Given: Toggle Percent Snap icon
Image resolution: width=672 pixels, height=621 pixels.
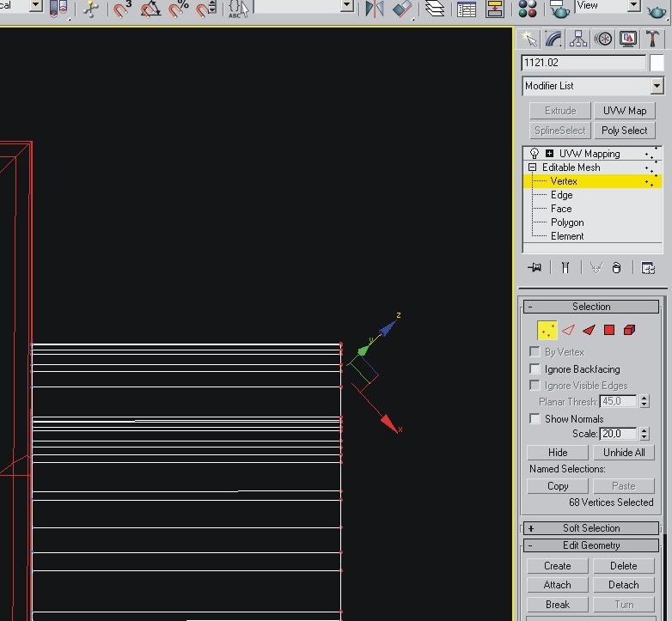Looking at the screenshot, I should [x=178, y=9].
